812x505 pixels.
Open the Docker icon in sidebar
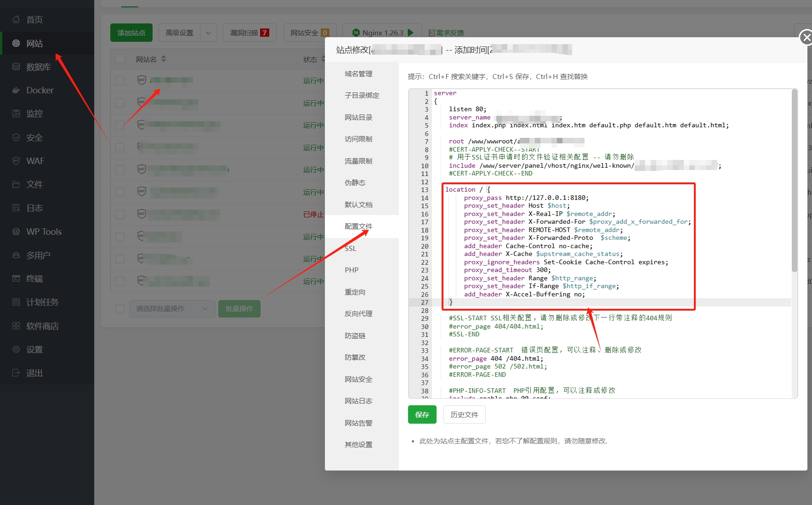(16, 90)
